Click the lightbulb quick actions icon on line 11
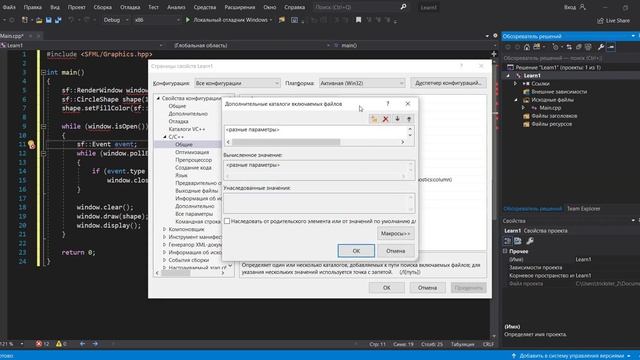Viewport: 640px width, 360px height. click(x=31, y=144)
